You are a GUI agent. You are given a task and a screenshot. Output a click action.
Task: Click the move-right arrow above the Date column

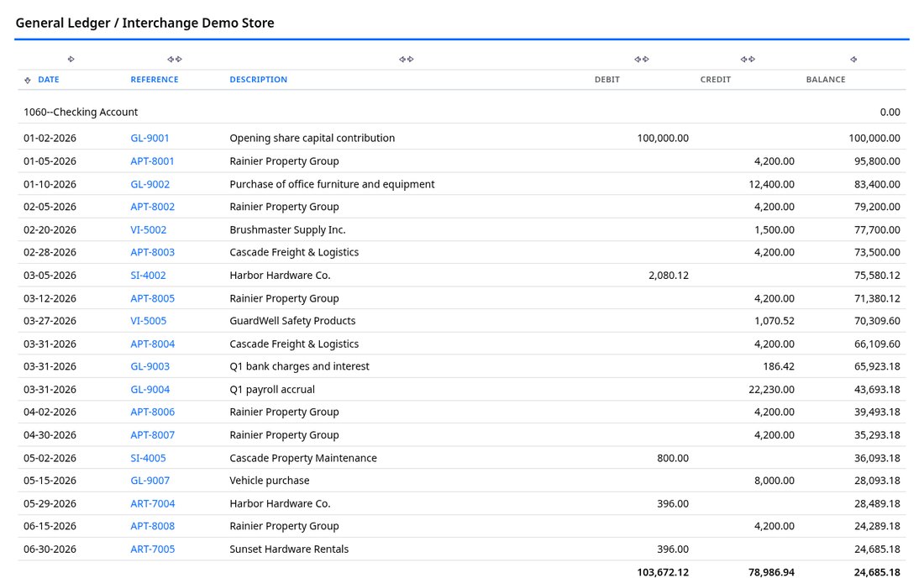[x=71, y=59]
